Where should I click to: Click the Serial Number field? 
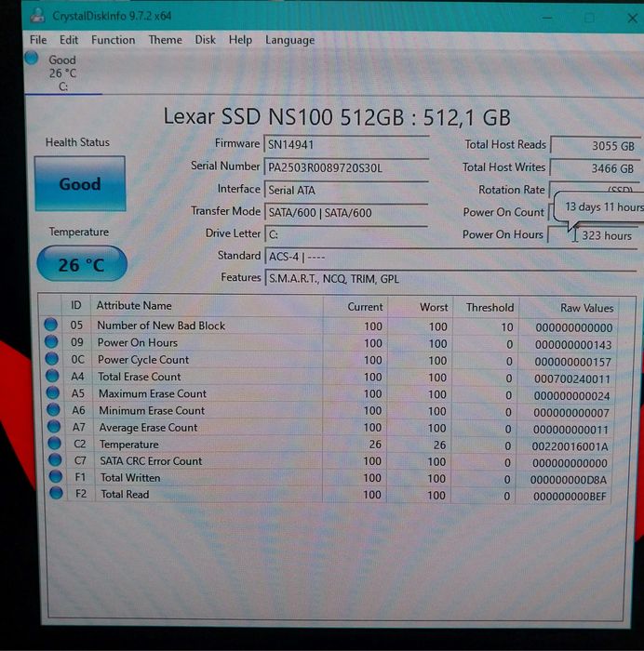pos(346,167)
